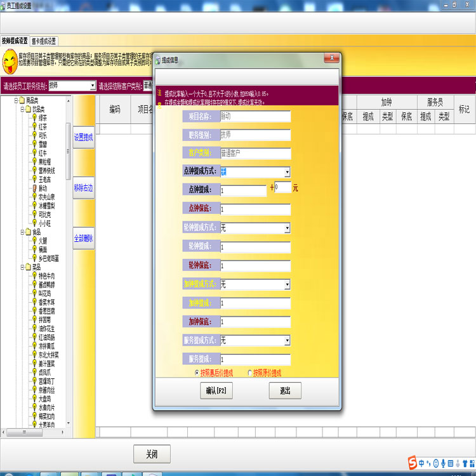Click the 加钟保底 input field
Screen dimensions: 476x476
(255, 322)
